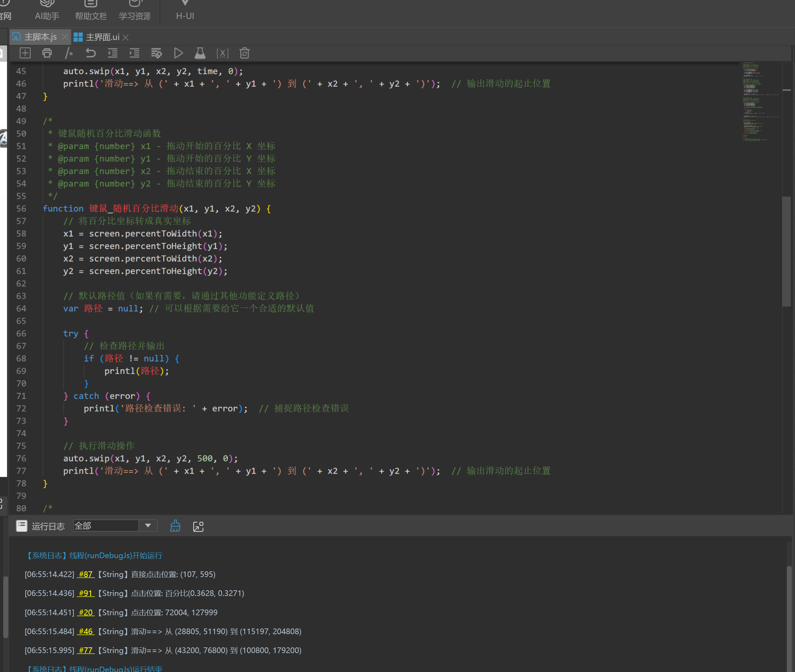This screenshot has height=672, width=795.
Task: Click screen.percentToHeight(y2) on line 61
Action: 158,271
